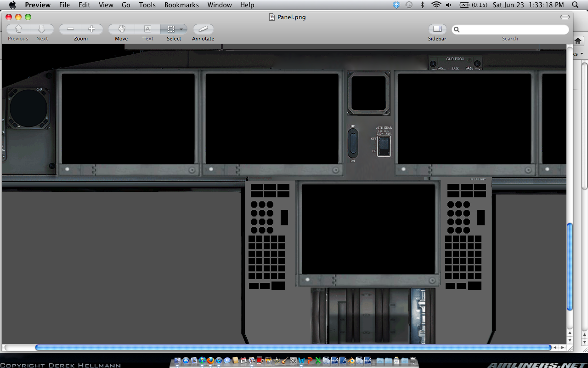
Task: Pick the Annotate pencil tool
Action: point(203,29)
